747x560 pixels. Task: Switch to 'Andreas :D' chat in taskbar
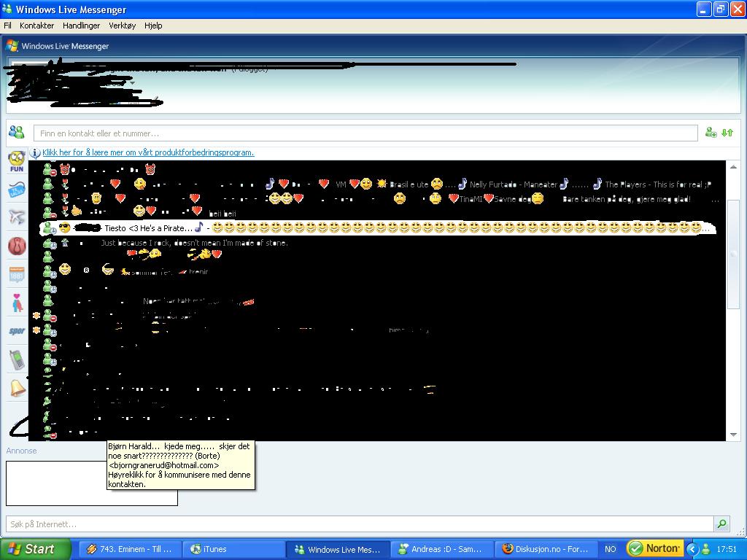pos(441,549)
